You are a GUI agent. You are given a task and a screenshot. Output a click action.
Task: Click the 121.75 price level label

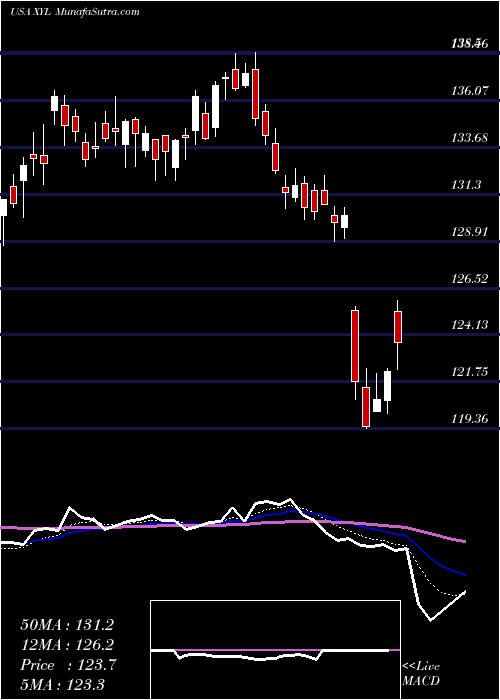469,371
